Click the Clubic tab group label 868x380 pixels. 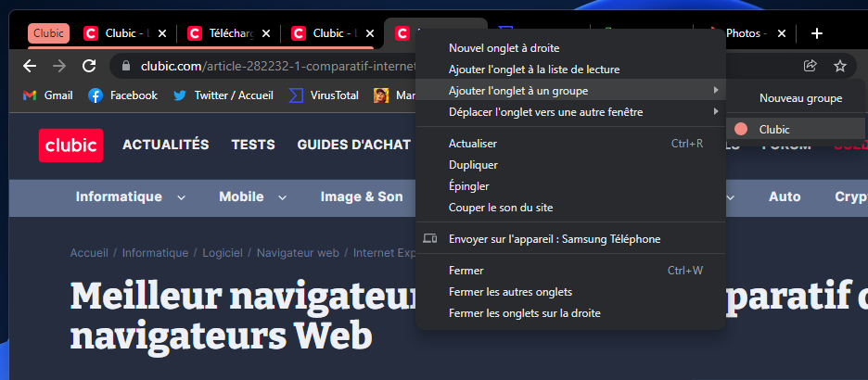pos(49,33)
